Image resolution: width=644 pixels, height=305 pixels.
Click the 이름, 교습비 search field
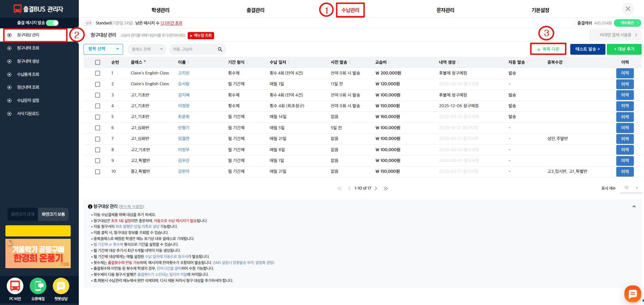193,49
